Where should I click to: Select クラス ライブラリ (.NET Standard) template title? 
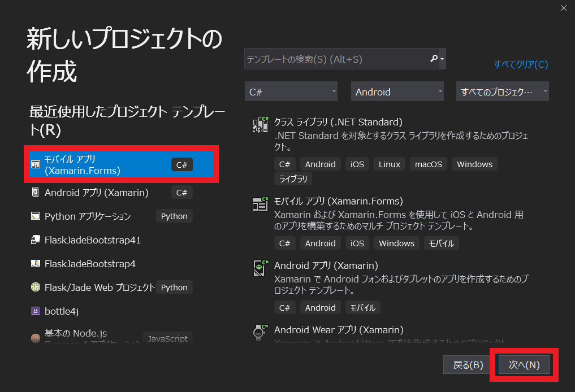[x=338, y=122]
